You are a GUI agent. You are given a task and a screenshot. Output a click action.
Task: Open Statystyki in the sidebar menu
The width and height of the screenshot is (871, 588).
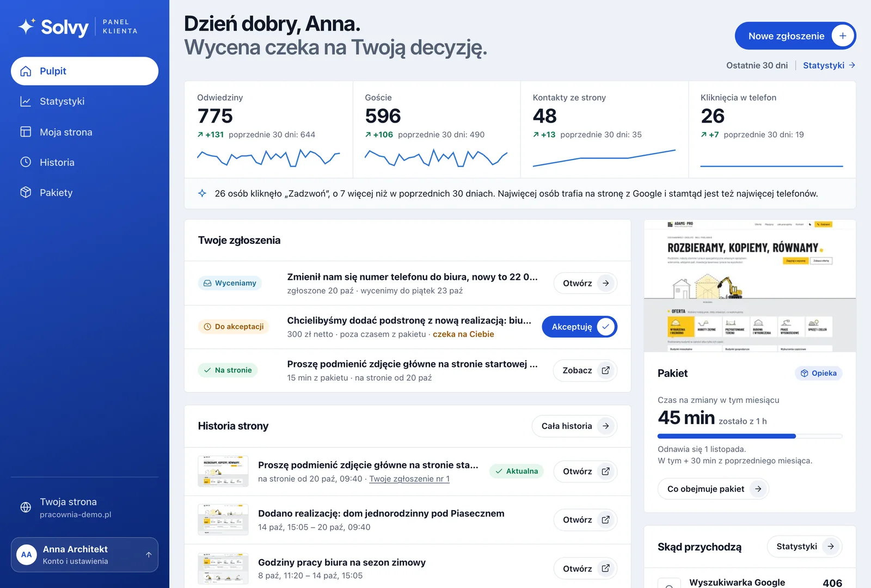pos(84,101)
